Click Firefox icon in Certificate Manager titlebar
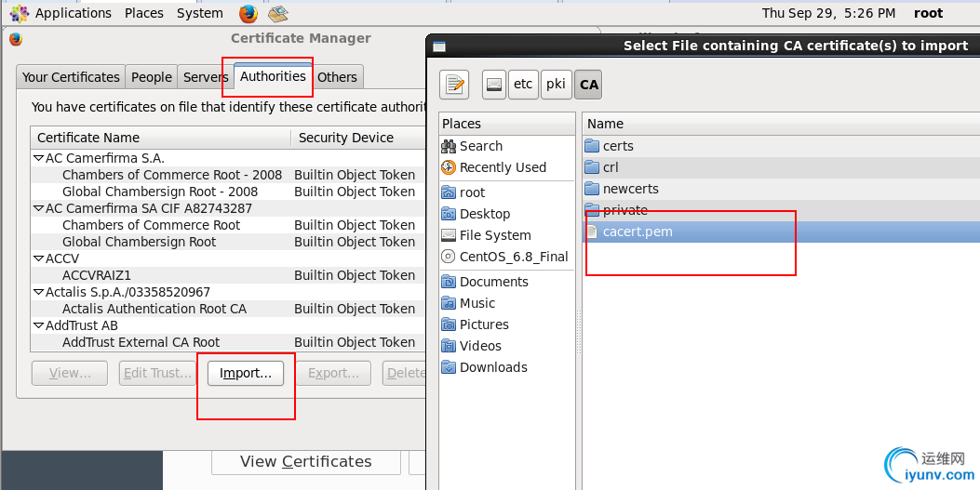 (16, 39)
